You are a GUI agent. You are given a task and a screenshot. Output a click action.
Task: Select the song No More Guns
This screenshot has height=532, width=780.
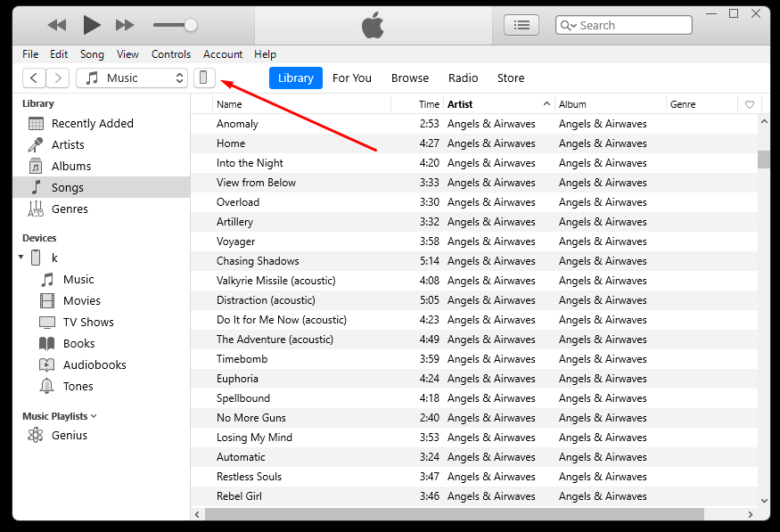click(x=474, y=418)
